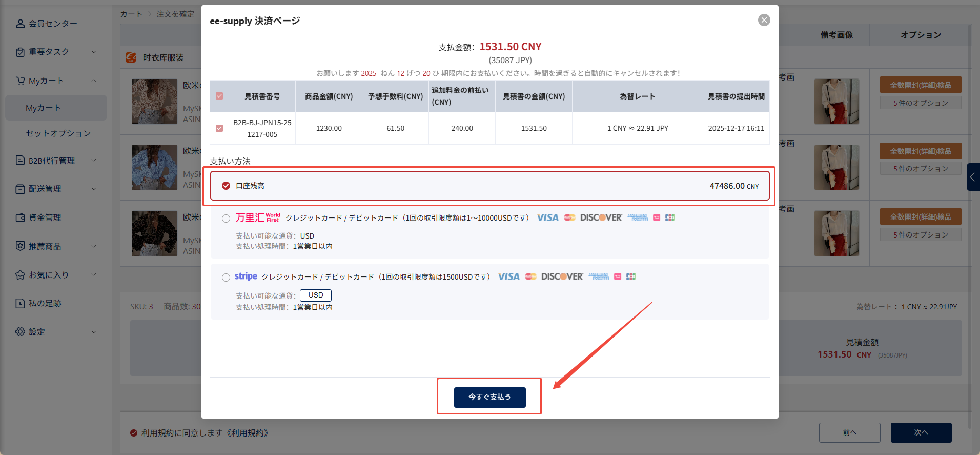Open the white lace blouse product thumbnail
This screenshot has height=455, width=980.
click(155, 102)
